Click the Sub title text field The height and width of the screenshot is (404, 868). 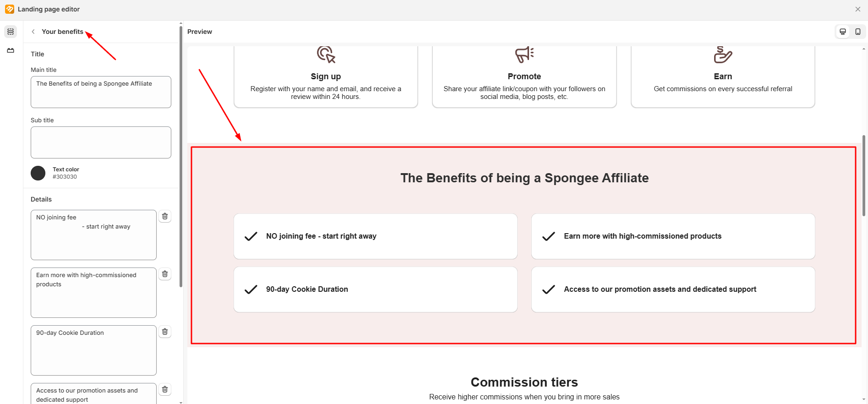pyautogui.click(x=101, y=142)
